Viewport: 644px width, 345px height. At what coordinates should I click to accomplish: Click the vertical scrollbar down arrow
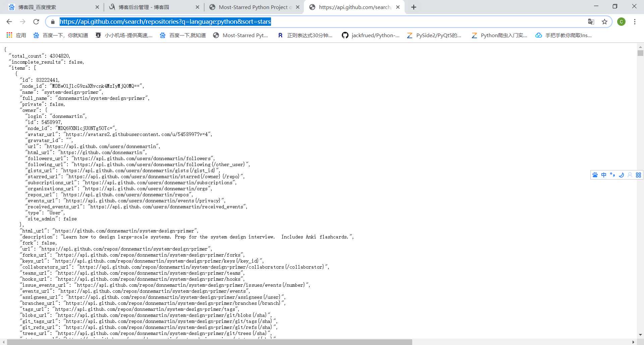pyautogui.click(x=640, y=335)
